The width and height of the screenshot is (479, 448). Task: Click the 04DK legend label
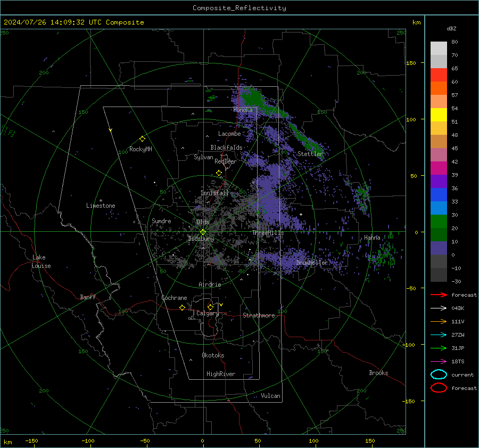tap(458, 308)
